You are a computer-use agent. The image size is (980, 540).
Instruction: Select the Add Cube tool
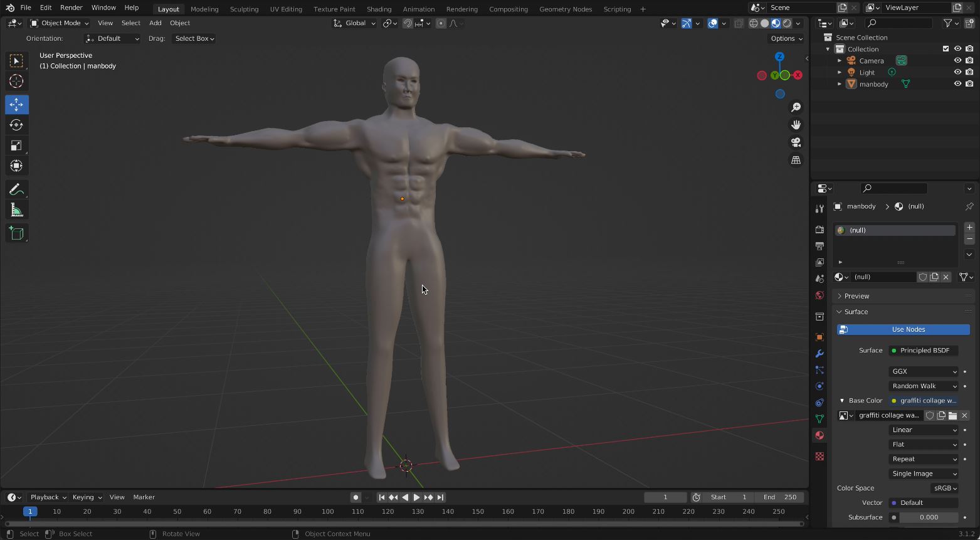16,234
